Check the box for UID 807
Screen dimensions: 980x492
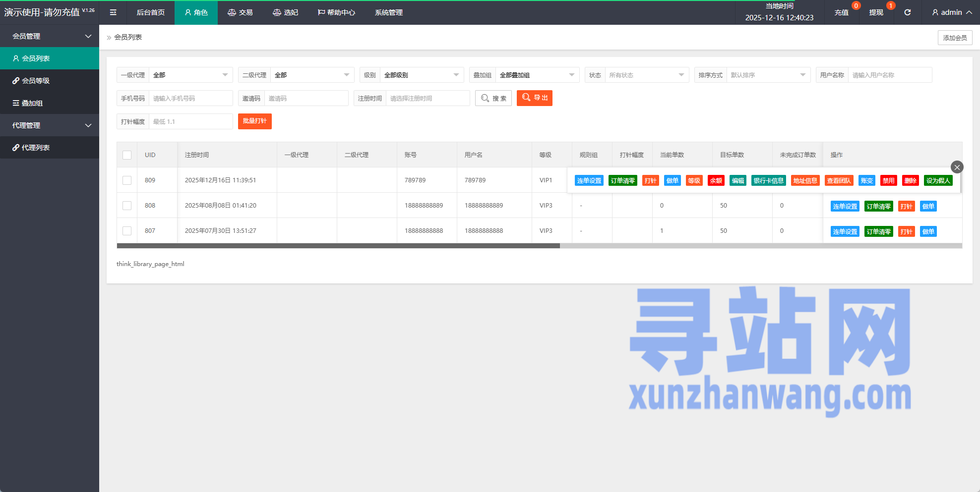(127, 231)
